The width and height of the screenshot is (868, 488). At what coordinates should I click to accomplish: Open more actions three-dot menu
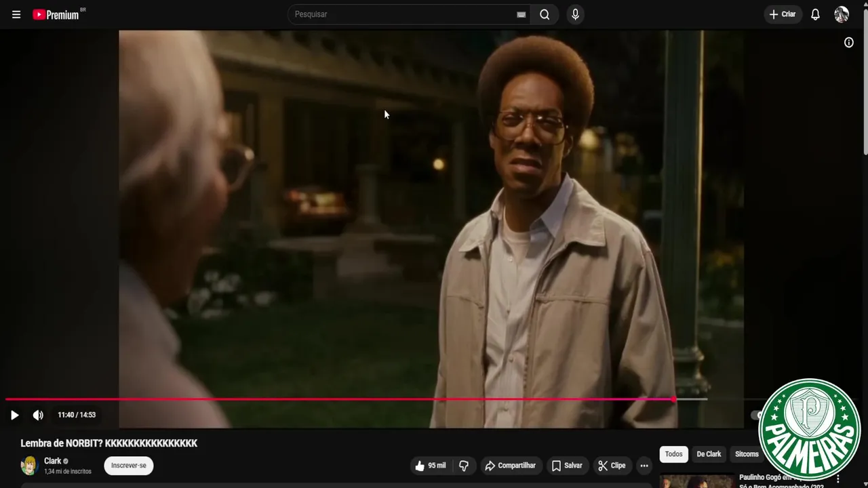(644, 466)
